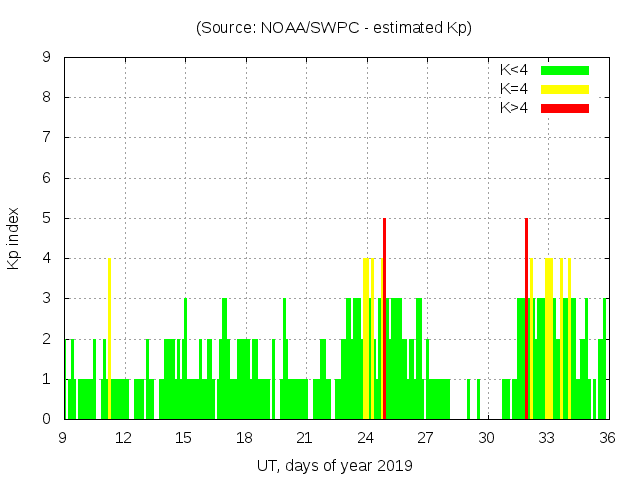The image size is (640, 480).
Task: Click x-axis tick label 21
Action: (305, 437)
